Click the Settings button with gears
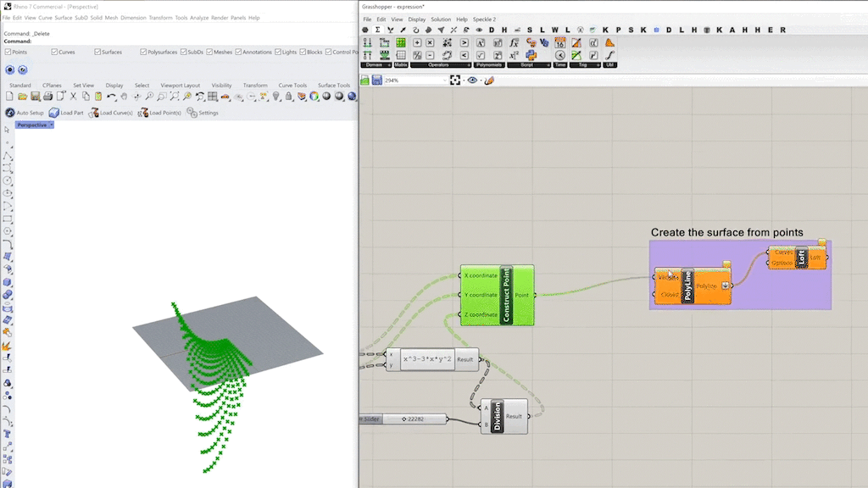 pyautogui.click(x=203, y=113)
